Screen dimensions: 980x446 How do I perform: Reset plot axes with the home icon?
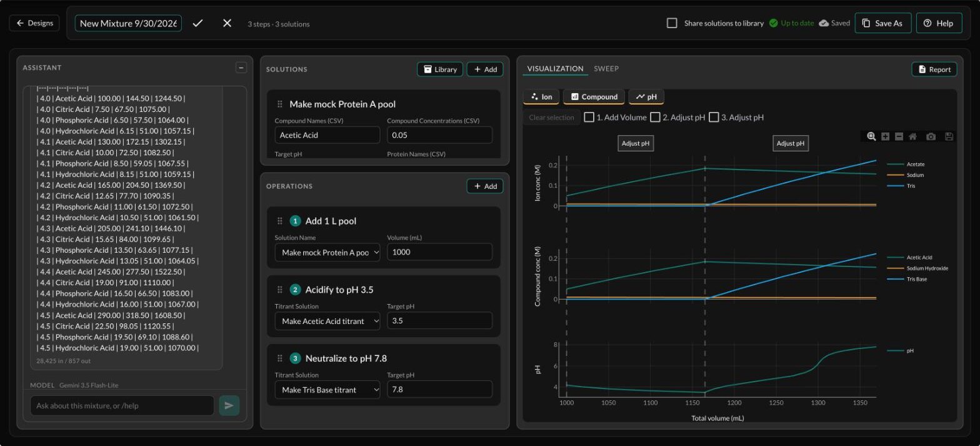coord(912,136)
